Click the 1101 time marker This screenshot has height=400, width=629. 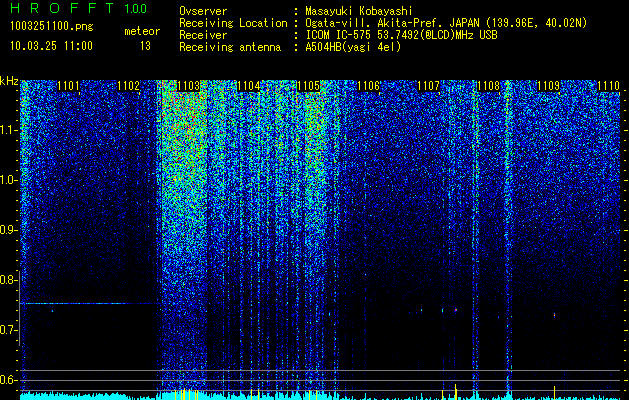coord(69,86)
